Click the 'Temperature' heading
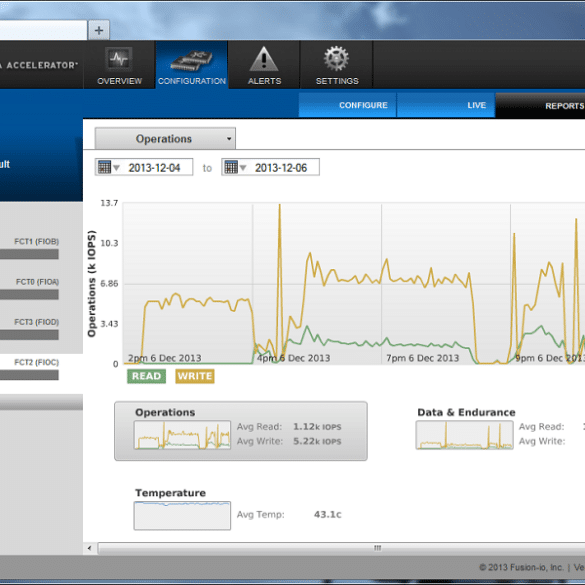The height and width of the screenshot is (585, 585). point(170,493)
